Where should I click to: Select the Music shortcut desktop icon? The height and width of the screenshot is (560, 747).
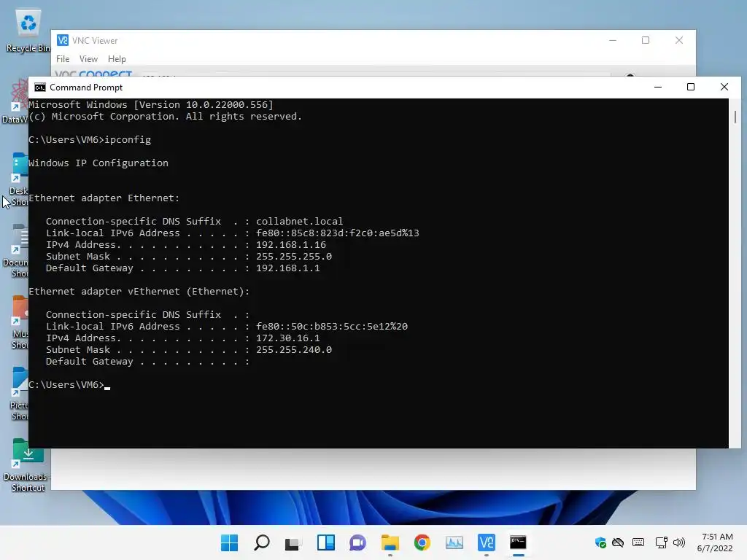pos(20,322)
